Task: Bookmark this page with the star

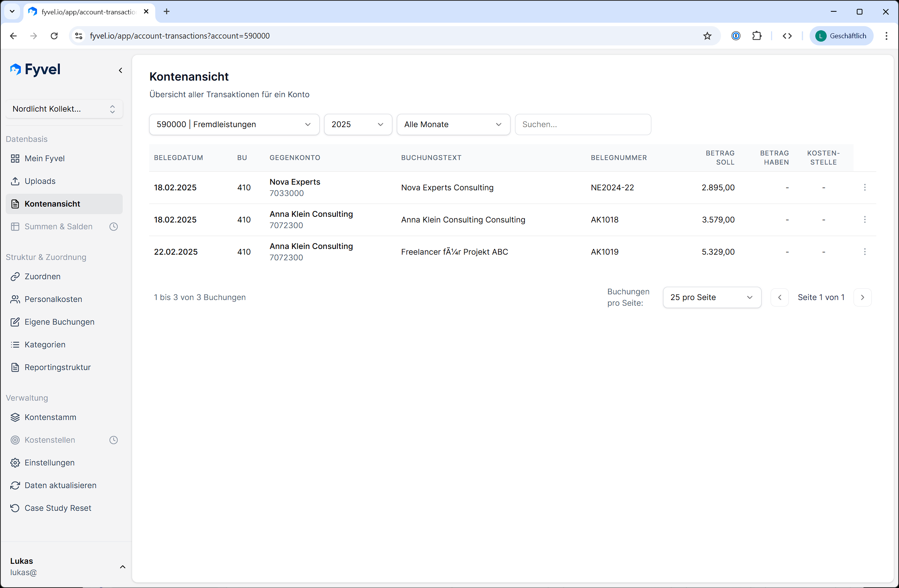Action: pyautogui.click(x=707, y=36)
